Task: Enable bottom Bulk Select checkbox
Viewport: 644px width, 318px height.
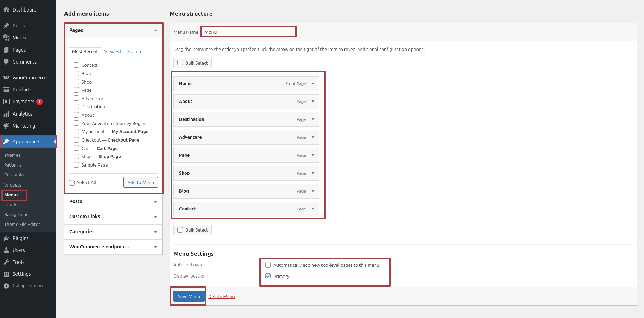Action: point(180,230)
